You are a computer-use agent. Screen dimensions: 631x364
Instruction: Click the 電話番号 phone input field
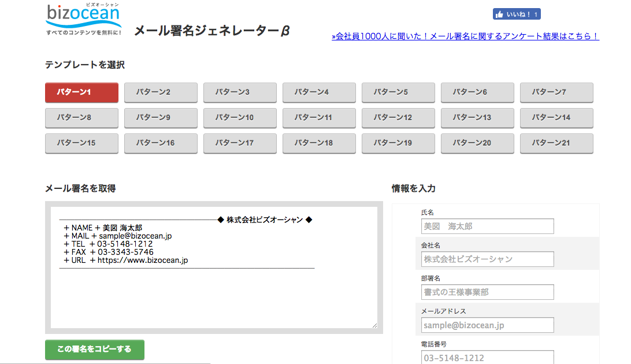click(487, 358)
